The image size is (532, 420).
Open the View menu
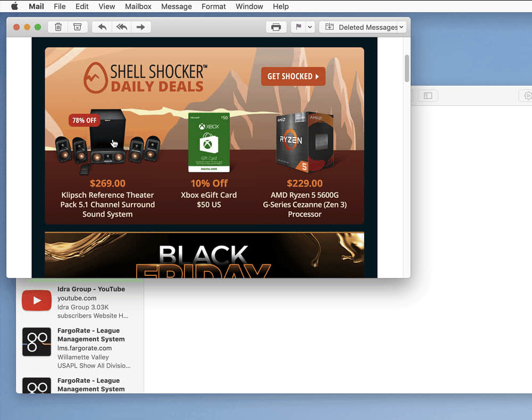(106, 6)
